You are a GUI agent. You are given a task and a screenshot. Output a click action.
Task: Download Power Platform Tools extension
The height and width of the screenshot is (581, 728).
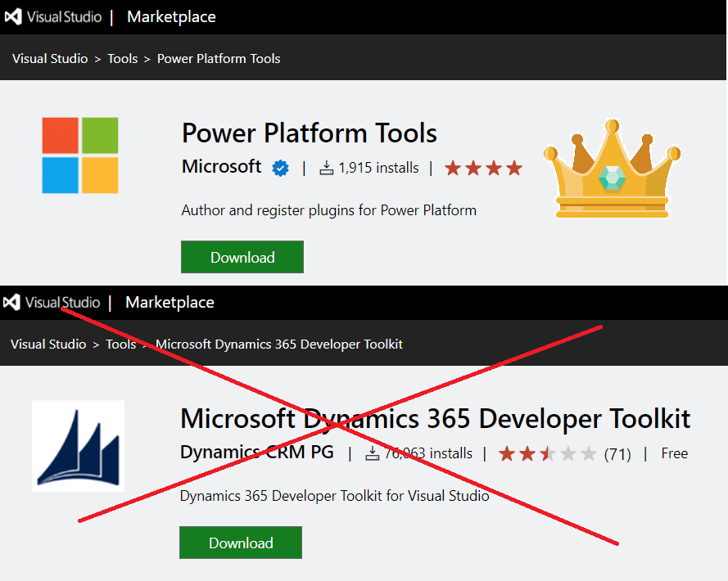pyautogui.click(x=242, y=257)
